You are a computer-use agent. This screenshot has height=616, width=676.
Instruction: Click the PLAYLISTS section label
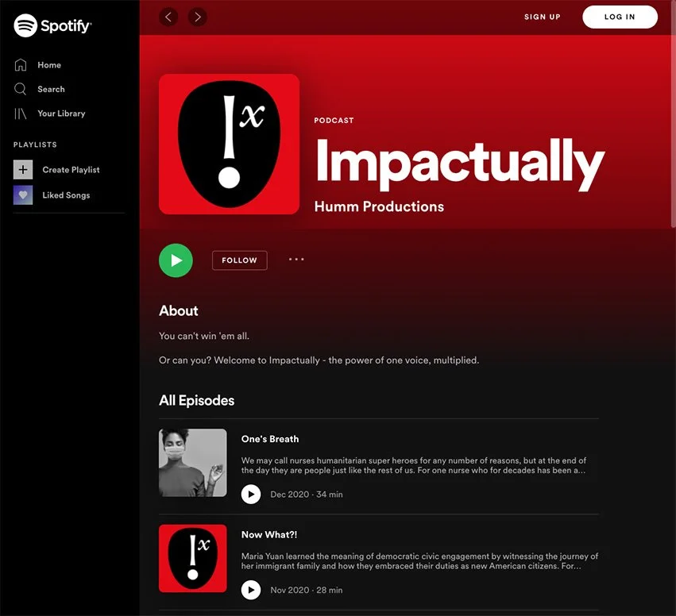coord(35,144)
